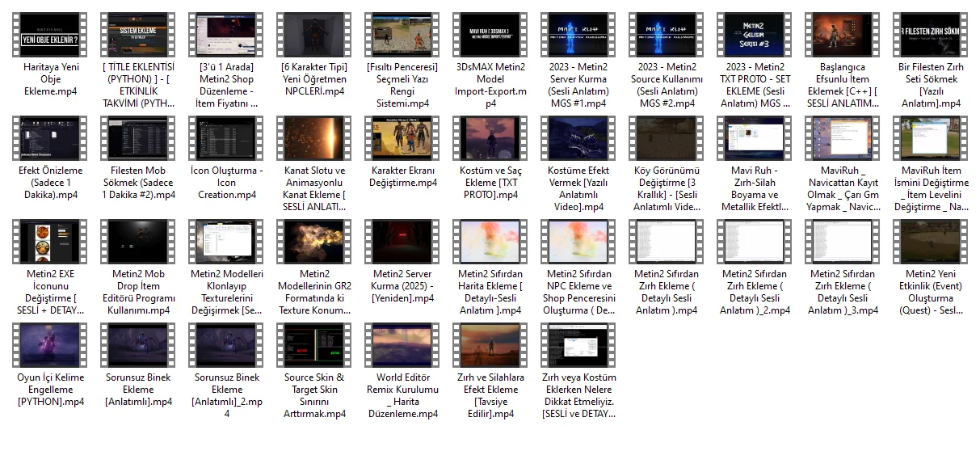This screenshot has width=980, height=468.
Task: Select Efekt Önizleme (Sadece 1 Dakika).mp4
Action: 50,137
